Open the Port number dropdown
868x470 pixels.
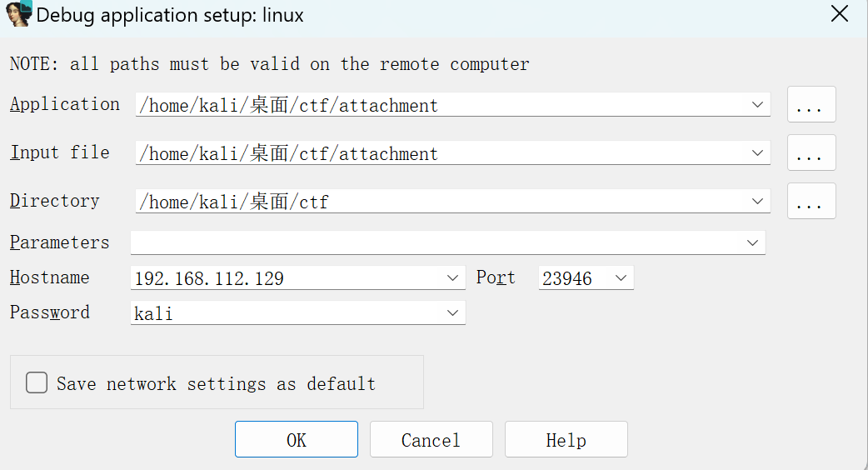point(621,278)
